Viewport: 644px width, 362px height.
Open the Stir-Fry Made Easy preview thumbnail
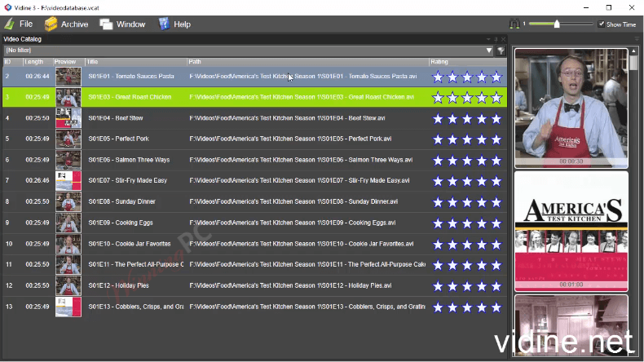[x=68, y=181]
